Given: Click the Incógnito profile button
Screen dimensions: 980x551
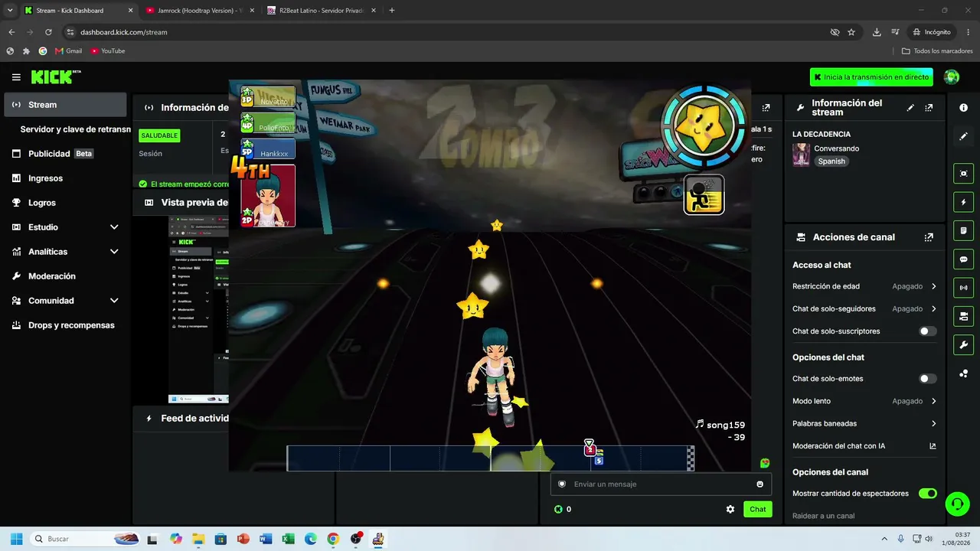Looking at the screenshot, I should 932,32.
